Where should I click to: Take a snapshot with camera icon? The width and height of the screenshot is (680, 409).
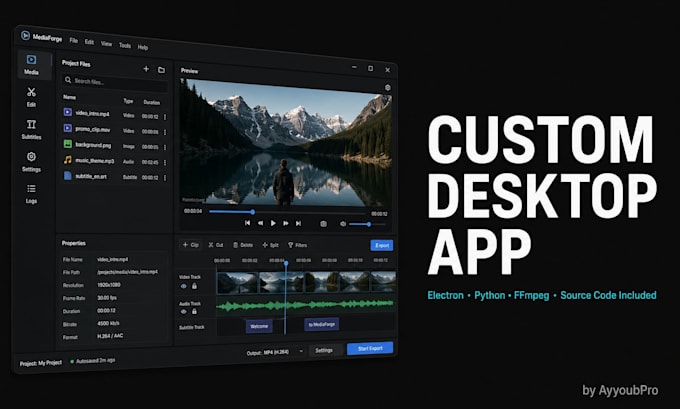(323, 224)
